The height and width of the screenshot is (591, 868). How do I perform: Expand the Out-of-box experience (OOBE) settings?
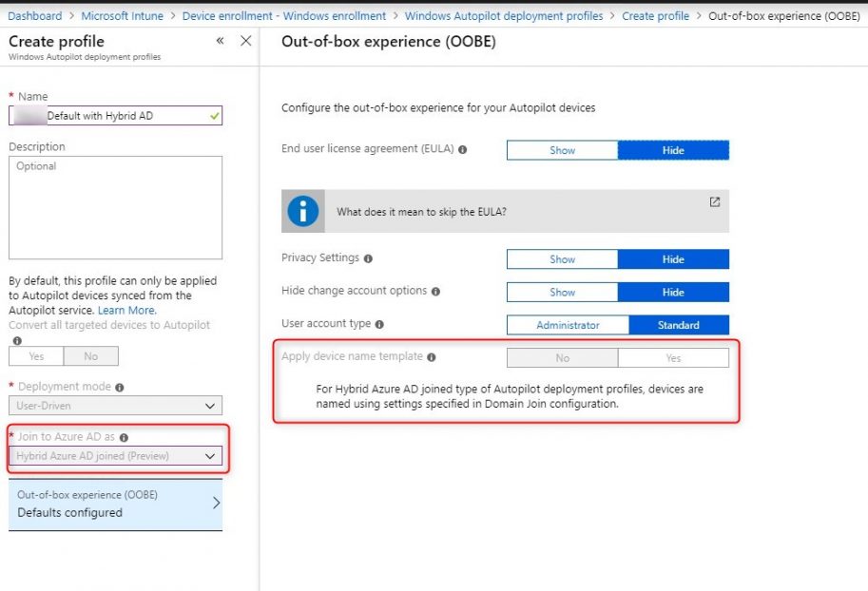click(x=116, y=504)
